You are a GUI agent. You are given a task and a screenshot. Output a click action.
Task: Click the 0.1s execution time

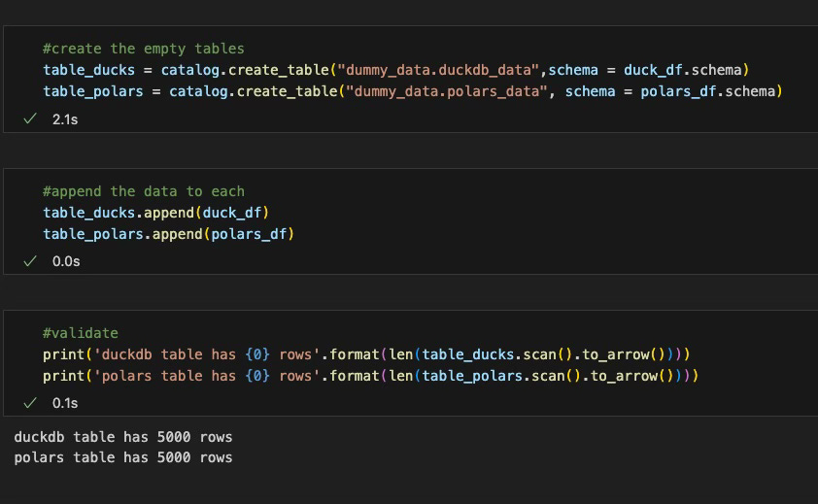pyautogui.click(x=65, y=403)
